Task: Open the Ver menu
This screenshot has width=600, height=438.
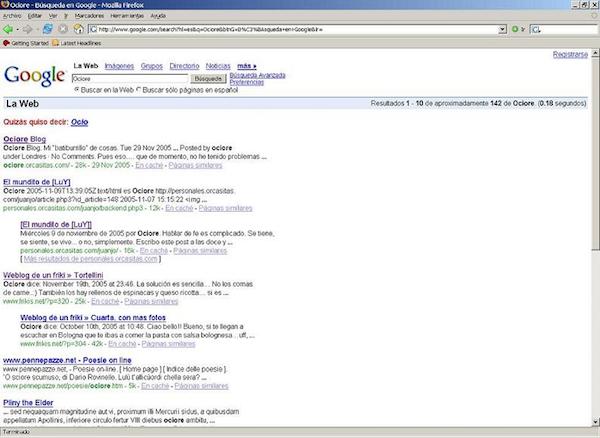Action: [53, 16]
